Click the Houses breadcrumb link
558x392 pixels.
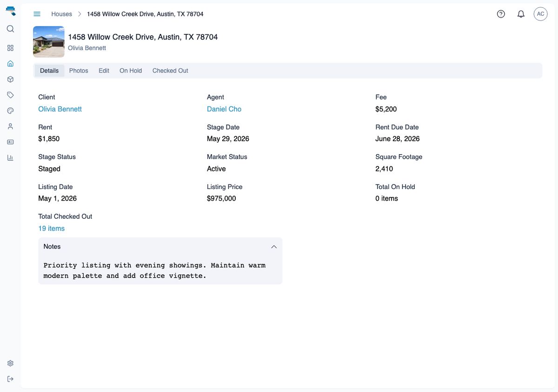point(61,14)
